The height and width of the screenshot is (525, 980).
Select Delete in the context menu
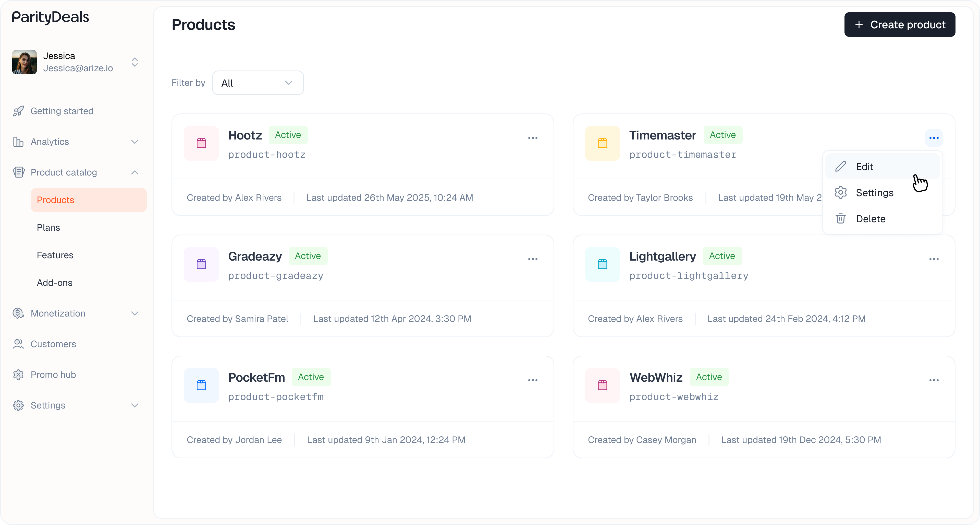871,219
